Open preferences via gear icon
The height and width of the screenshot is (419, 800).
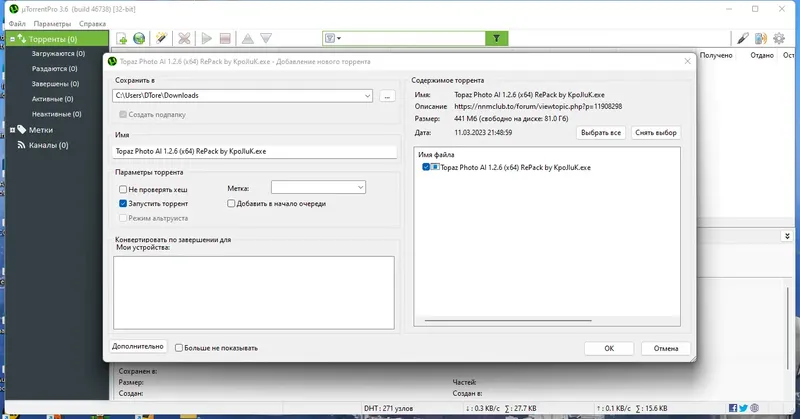[x=779, y=38]
